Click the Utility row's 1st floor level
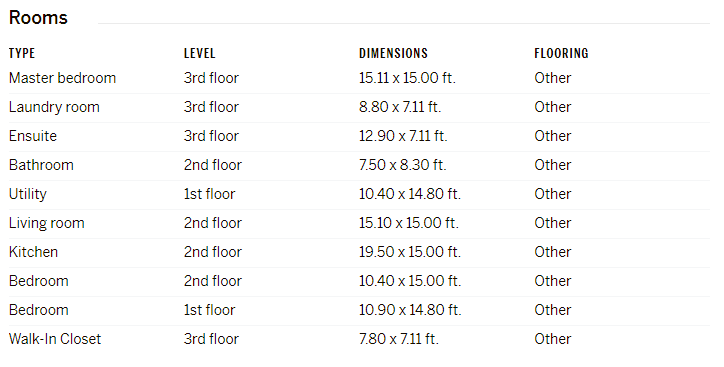This screenshot has height=367, width=724. 210,194
